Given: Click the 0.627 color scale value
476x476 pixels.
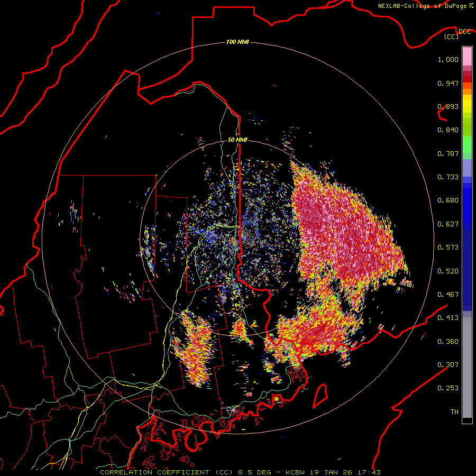Looking at the screenshot, I should (448, 224).
